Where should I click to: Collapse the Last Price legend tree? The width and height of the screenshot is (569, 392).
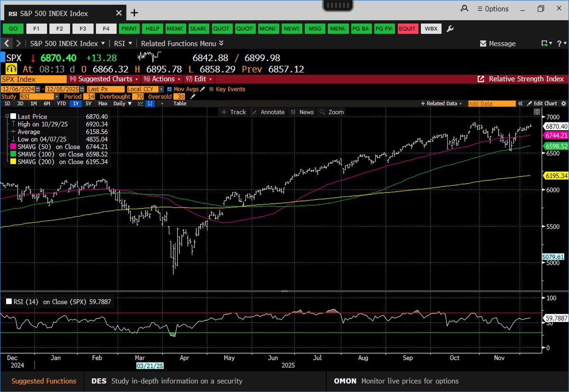pos(7,117)
